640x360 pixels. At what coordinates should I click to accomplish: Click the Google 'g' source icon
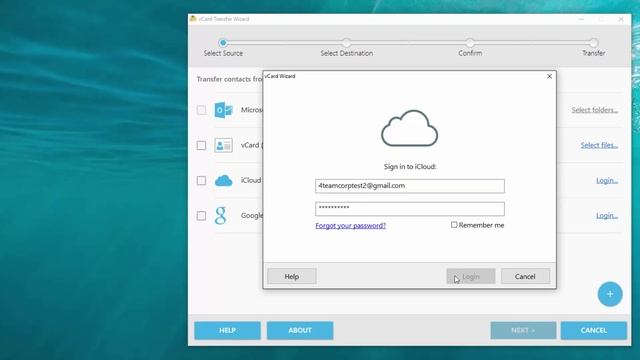220,216
